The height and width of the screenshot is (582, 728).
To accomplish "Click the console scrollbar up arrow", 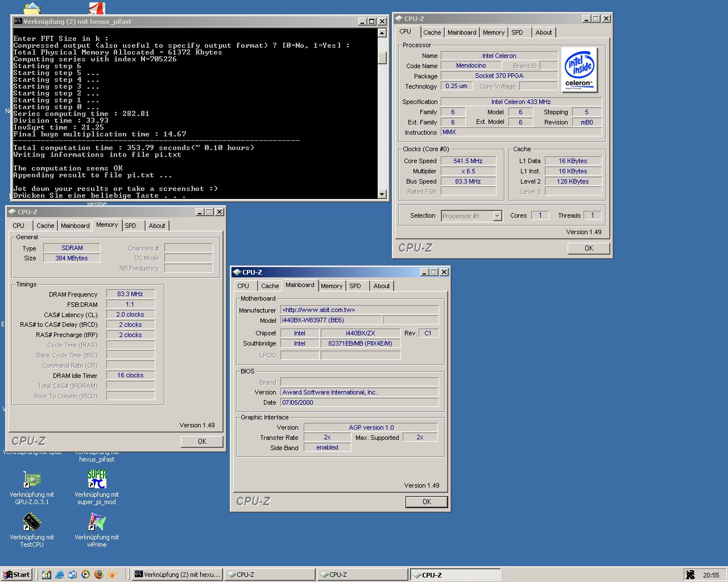I will click(x=382, y=33).
